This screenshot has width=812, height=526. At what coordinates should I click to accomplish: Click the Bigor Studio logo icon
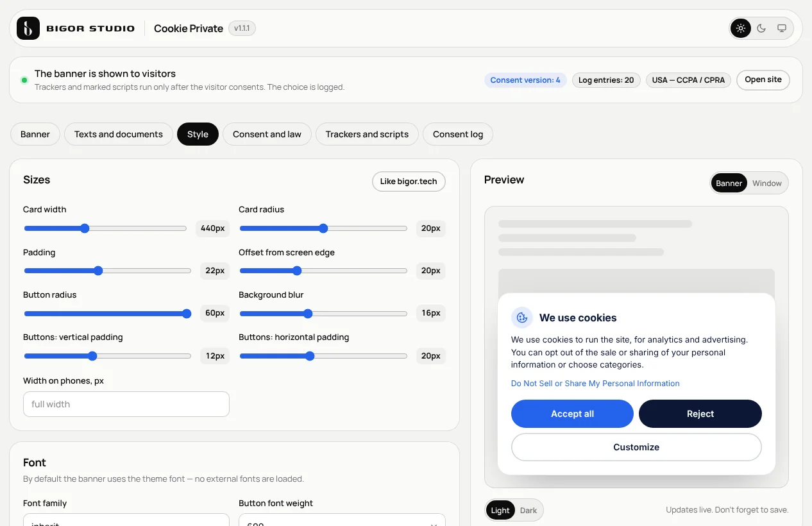(28, 28)
